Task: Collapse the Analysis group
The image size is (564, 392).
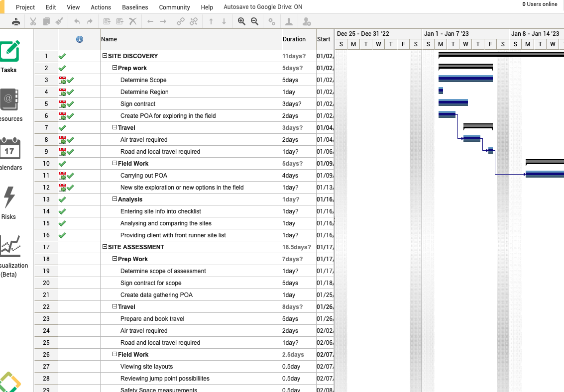Action: 115,199
